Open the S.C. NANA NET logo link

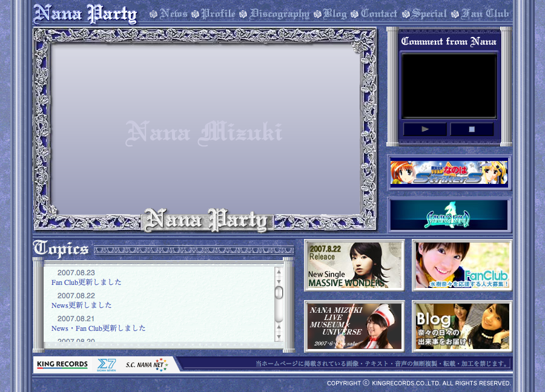click(147, 365)
